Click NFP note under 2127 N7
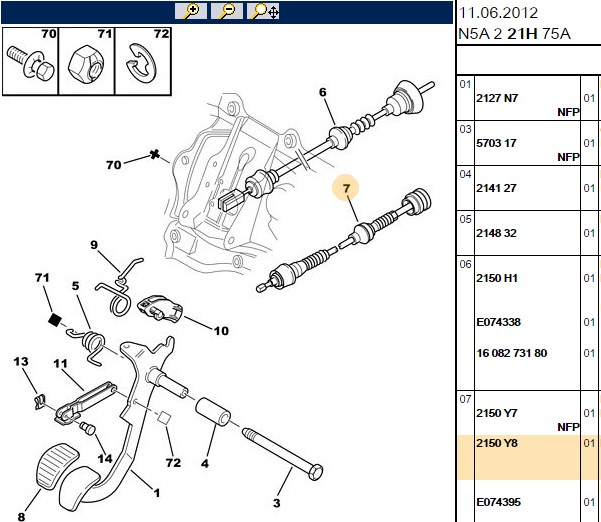Viewport: 601px width, 522px height. pyautogui.click(x=568, y=112)
